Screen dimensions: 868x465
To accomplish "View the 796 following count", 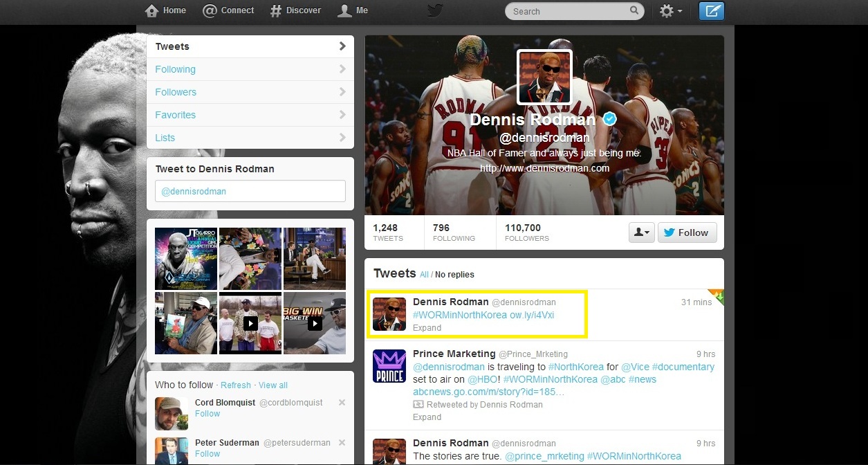I will point(454,232).
